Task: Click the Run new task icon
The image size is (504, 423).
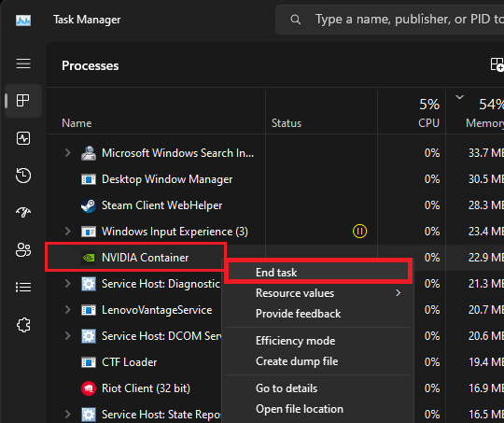Action: pos(497,64)
